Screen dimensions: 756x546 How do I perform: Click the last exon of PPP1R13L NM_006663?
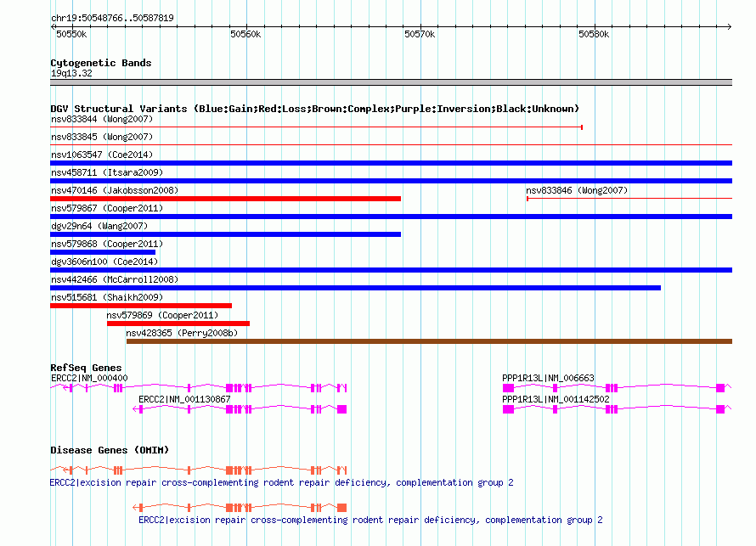point(720,388)
